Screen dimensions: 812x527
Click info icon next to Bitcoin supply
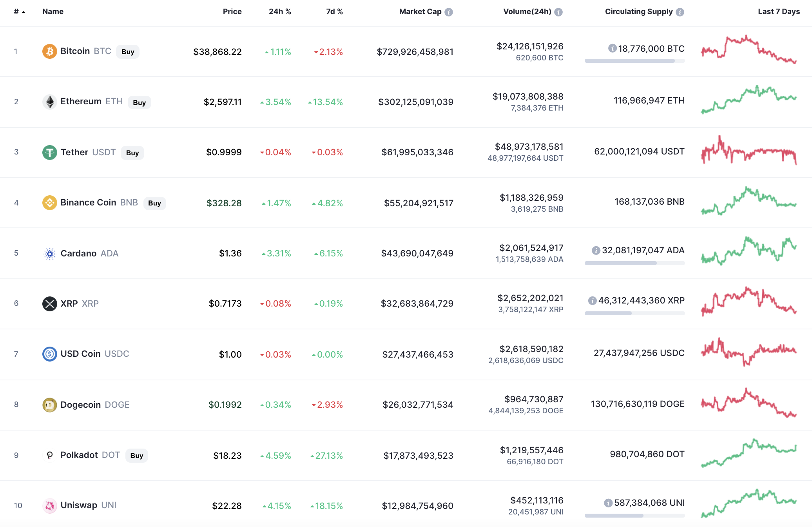pos(612,48)
